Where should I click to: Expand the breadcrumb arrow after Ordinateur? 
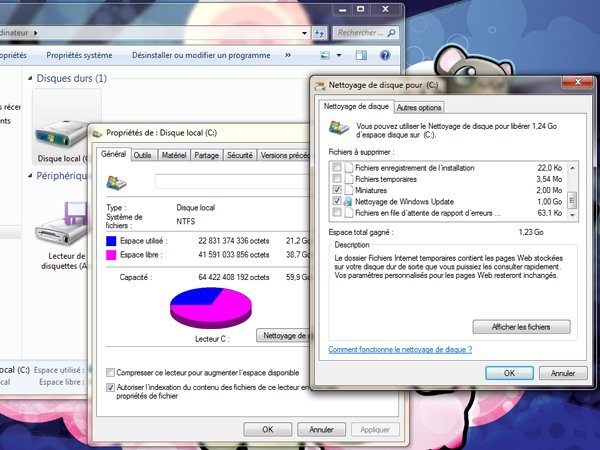tap(36, 33)
